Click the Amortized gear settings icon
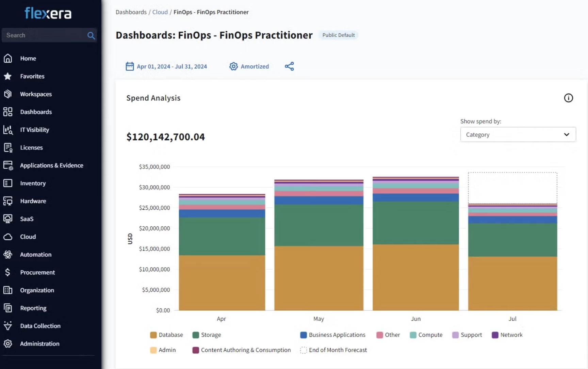 [x=233, y=66]
